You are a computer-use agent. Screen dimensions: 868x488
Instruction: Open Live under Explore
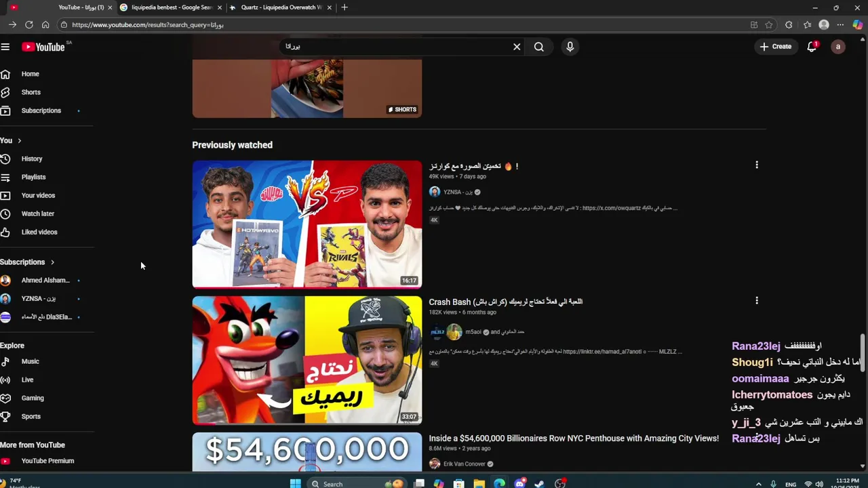[27, 380]
